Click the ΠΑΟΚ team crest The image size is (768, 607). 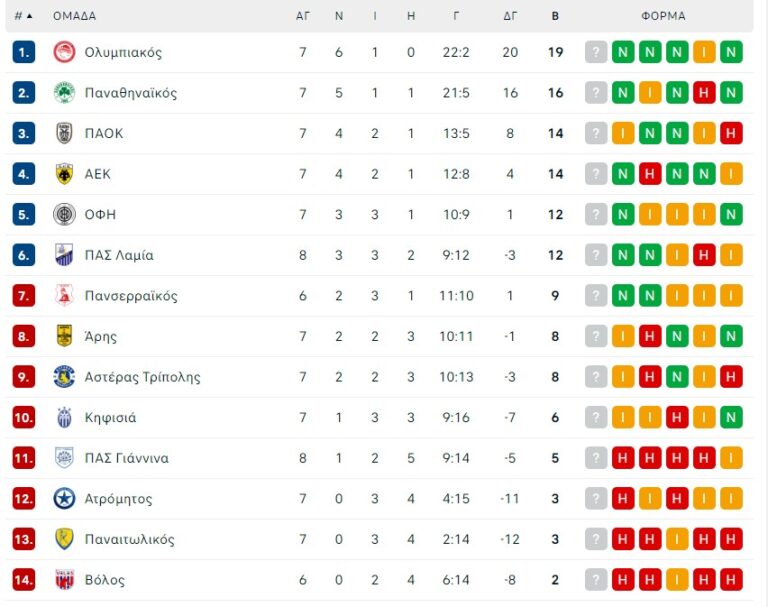point(64,133)
